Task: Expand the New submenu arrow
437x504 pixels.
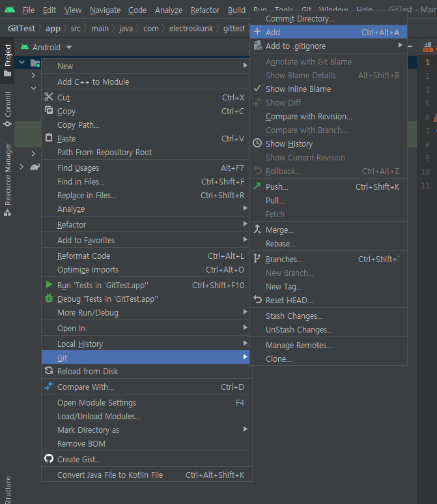Action: [246, 65]
